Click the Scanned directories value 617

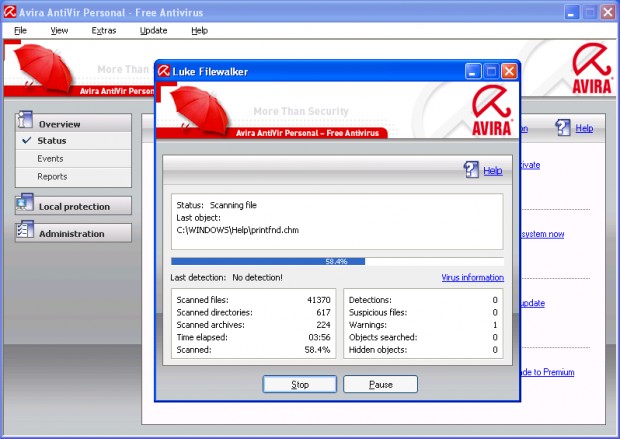coord(323,312)
